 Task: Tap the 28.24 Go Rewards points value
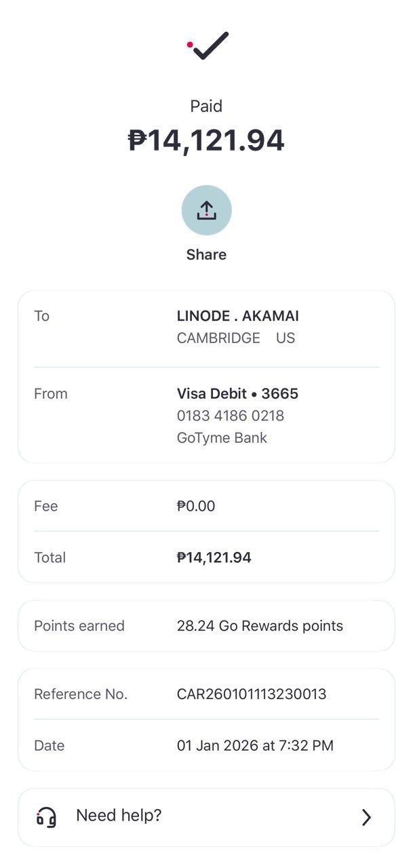(x=260, y=626)
